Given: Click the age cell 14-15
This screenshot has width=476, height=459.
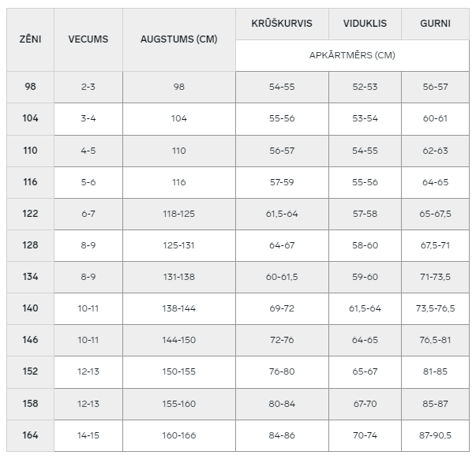Looking at the screenshot, I should 88,435.
